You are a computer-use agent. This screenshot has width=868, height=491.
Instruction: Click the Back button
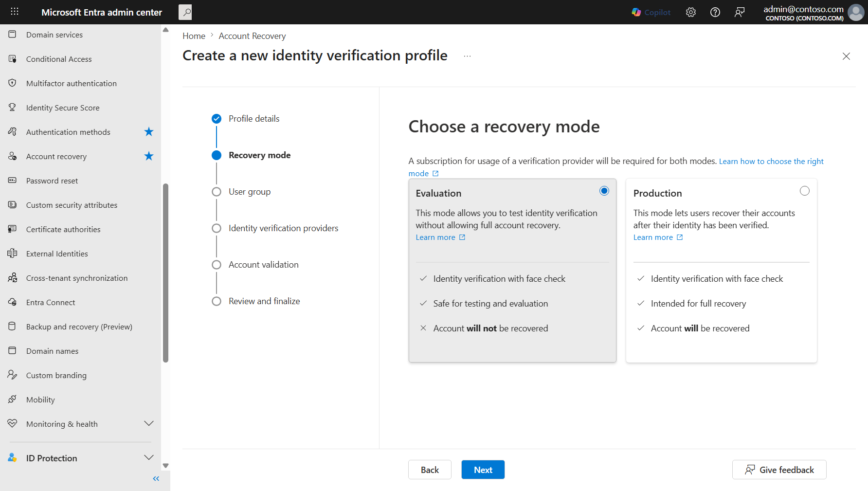click(x=430, y=470)
